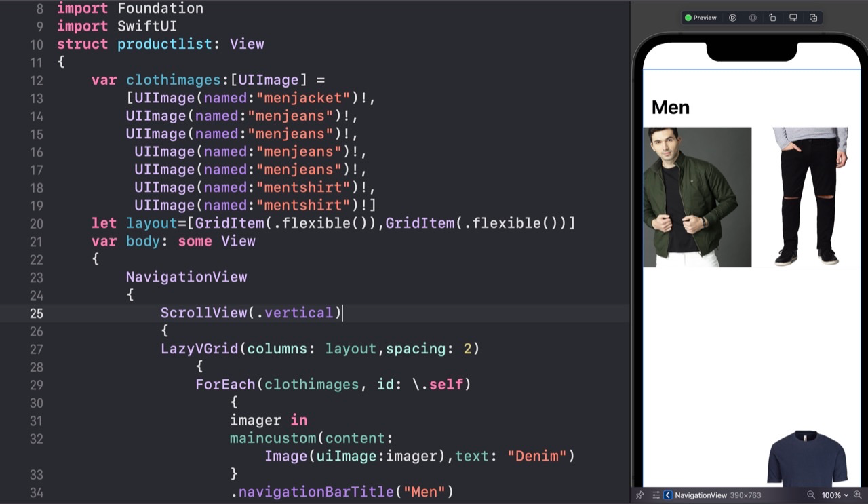Click the Men title in preview
The image size is (868, 504).
pos(671,107)
